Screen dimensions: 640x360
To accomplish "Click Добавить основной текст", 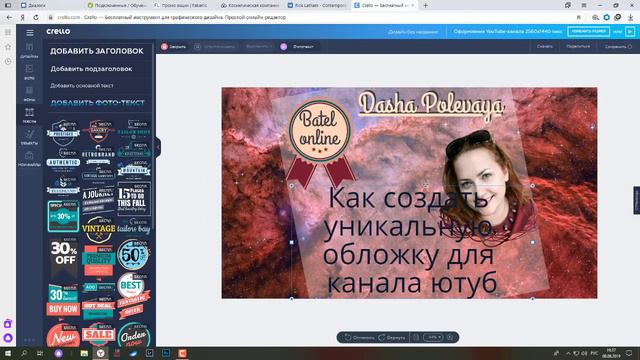I will 82,86.
